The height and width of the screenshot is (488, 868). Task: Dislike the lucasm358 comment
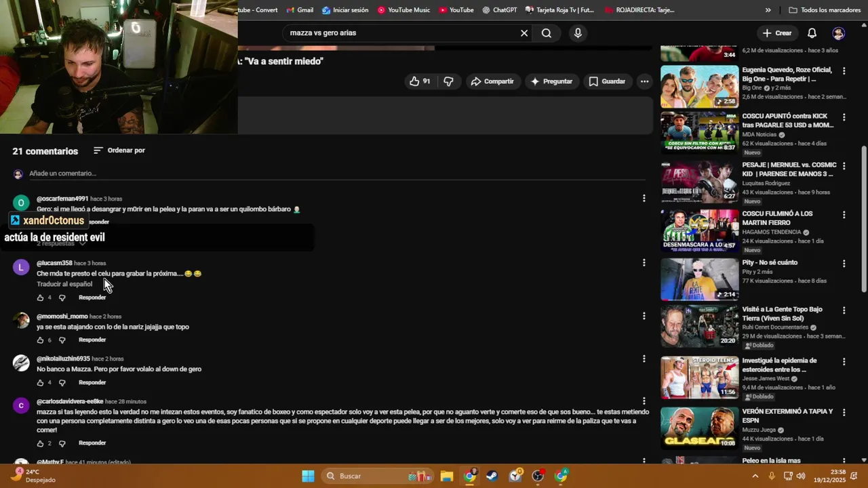click(x=62, y=298)
